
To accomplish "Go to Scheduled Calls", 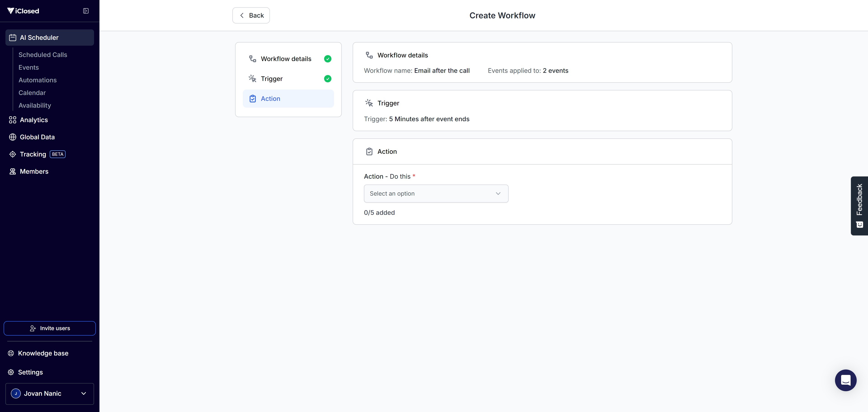I will coord(43,55).
